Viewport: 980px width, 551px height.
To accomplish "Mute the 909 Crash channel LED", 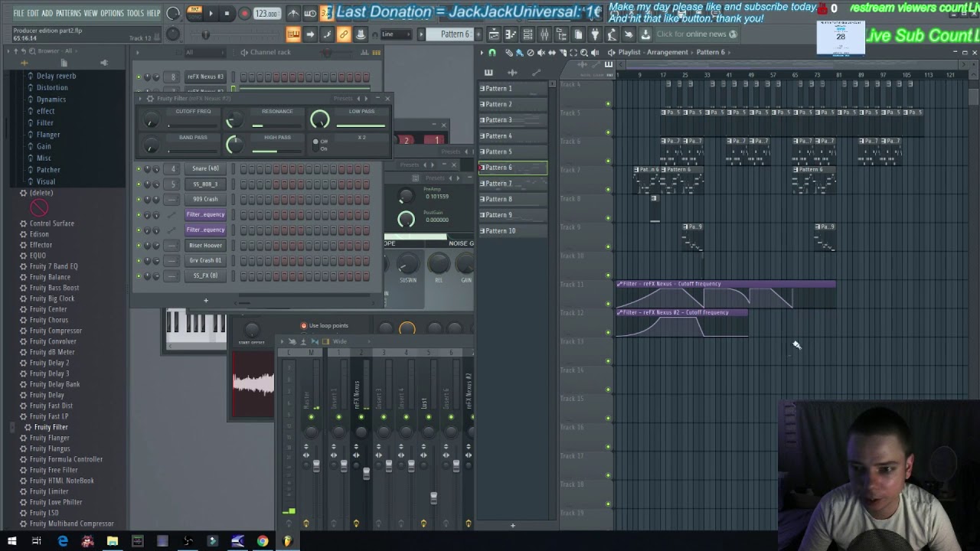I will point(139,199).
